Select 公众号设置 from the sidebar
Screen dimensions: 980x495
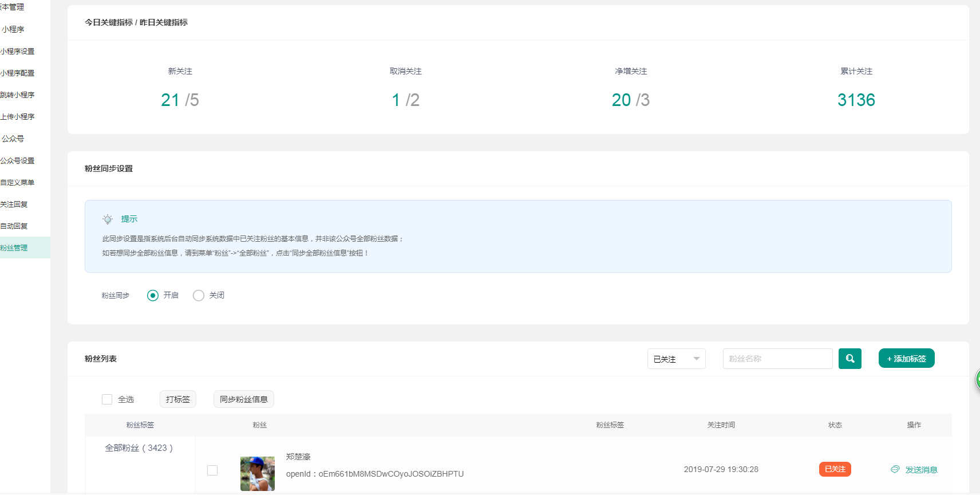[x=17, y=161]
